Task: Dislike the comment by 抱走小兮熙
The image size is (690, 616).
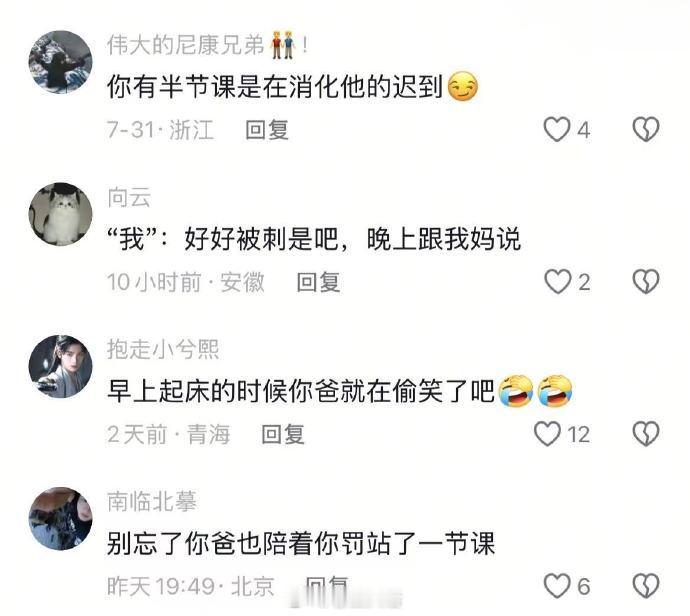Action: (646, 434)
